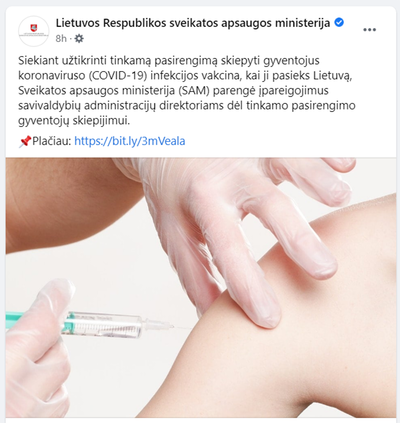Open the Lietuvos Respublikos sveikatos apsaugos ministerija page

pos(193,23)
